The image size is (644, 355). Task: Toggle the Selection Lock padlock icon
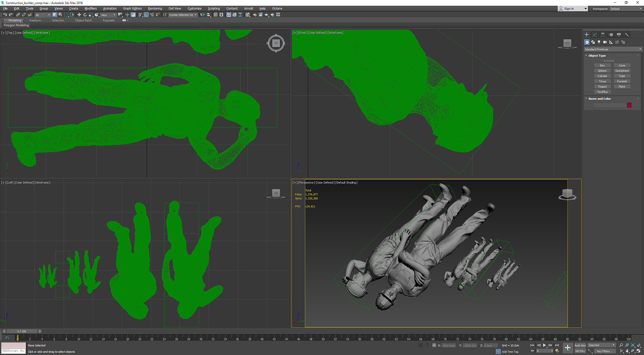427,345
